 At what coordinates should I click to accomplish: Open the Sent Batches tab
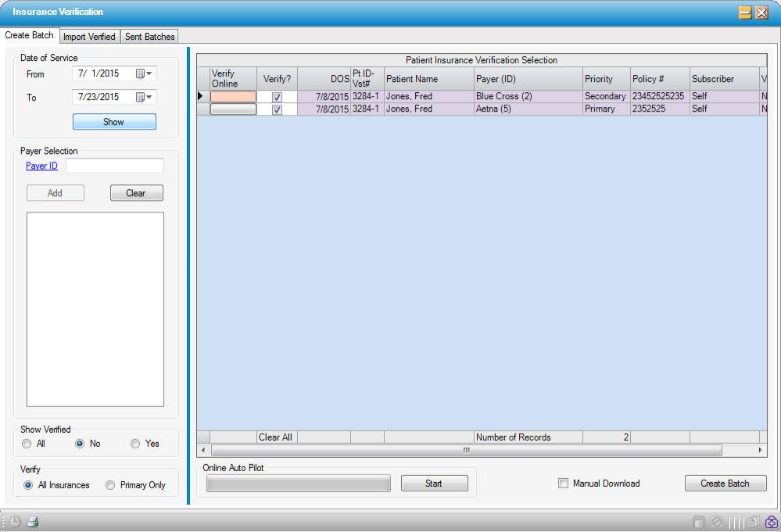[x=149, y=36]
